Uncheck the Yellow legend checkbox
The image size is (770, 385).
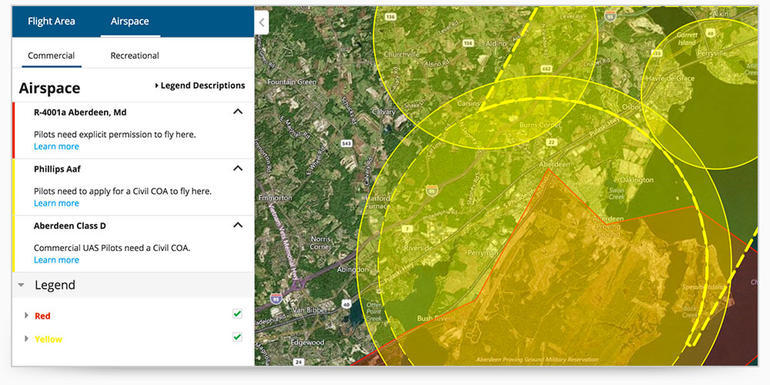[x=237, y=337]
